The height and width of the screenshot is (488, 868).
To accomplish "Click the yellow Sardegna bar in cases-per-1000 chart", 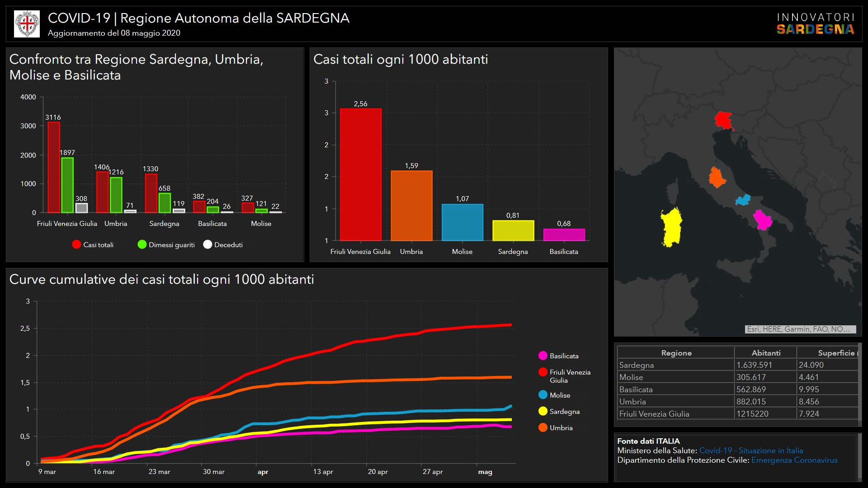I will (x=513, y=230).
